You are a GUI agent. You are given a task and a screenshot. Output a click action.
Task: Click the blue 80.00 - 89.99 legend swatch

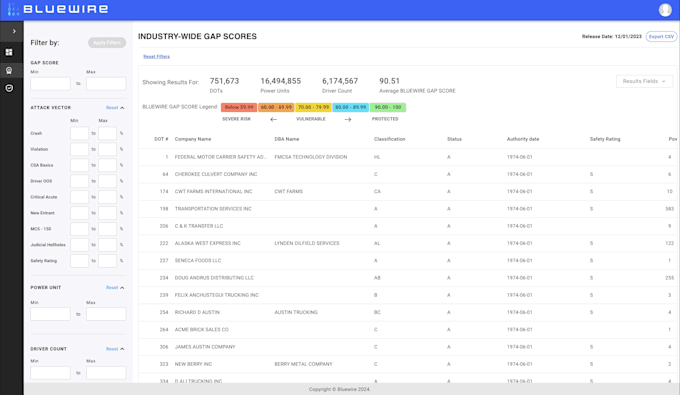click(x=350, y=107)
